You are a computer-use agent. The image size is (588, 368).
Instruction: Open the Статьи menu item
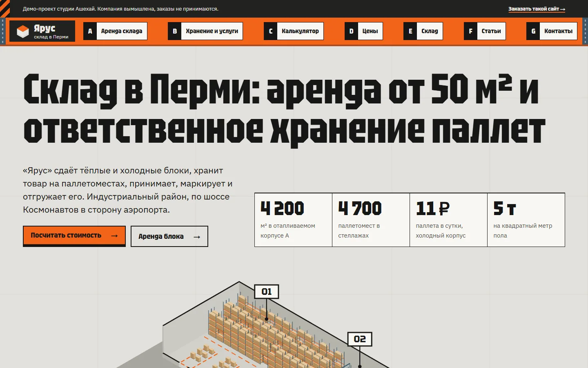(x=485, y=31)
